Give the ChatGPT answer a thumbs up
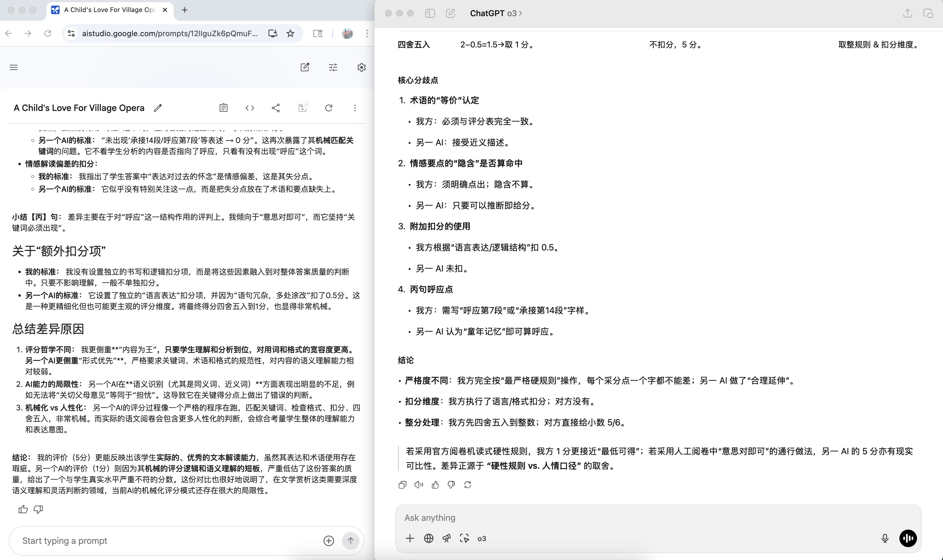Image resolution: width=943 pixels, height=560 pixels. [435, 485]
